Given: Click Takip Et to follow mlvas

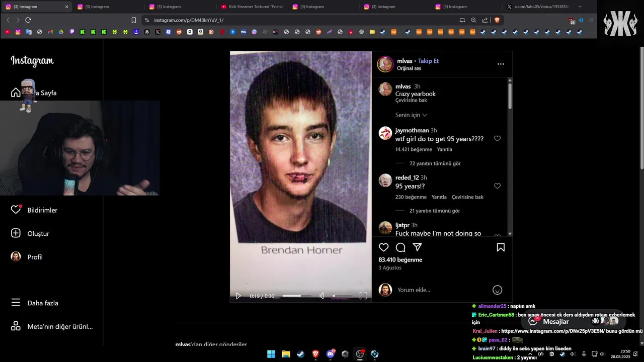Looking at the screenshot, I should click(428, 61).
